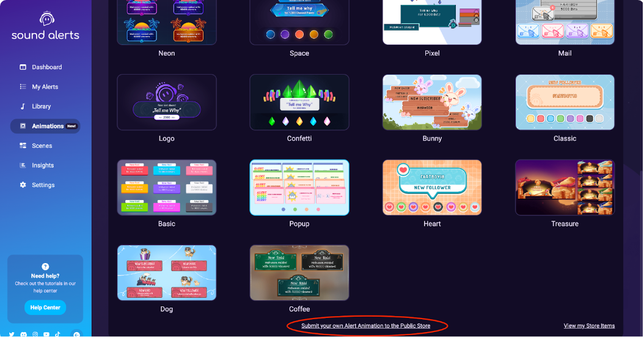Open the Insights page
644x340 pixels.
[x=43, y=165]
